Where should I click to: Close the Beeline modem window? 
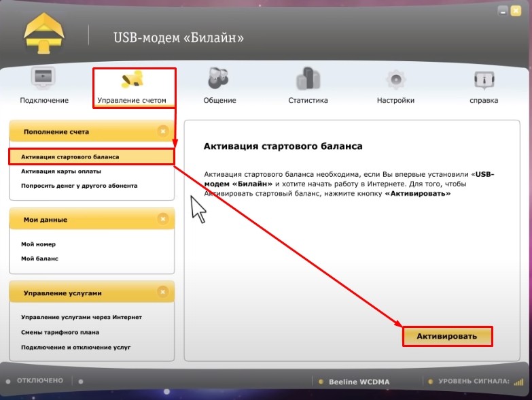(516, 11)
